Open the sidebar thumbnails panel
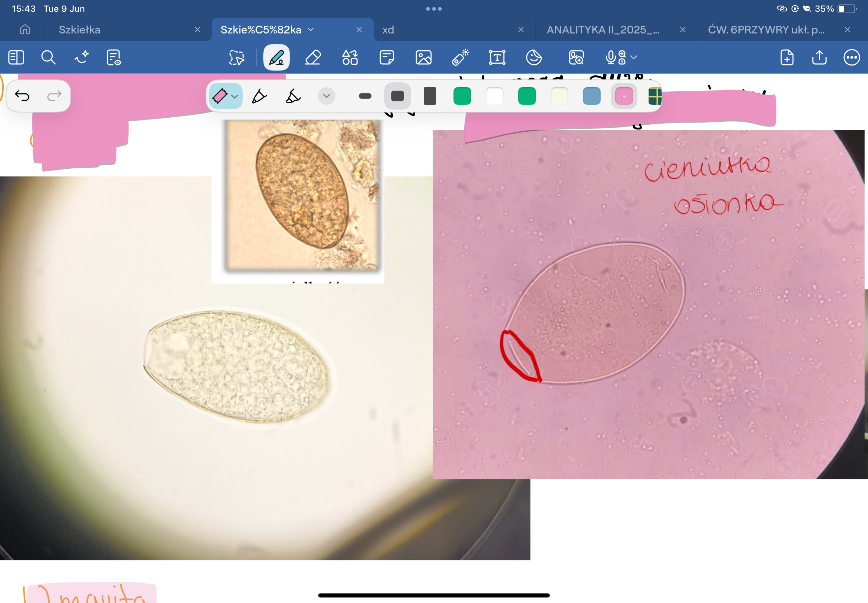 pyautogui.click(x=16, y=57)
